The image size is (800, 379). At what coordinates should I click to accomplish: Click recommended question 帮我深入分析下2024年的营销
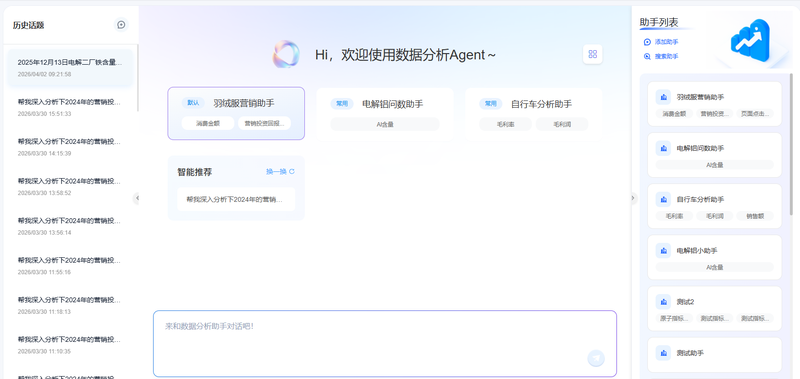[236, 199]
